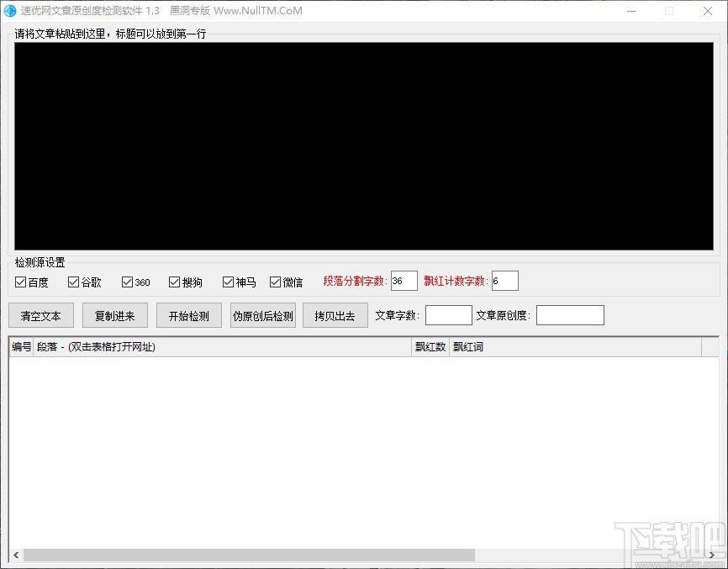This screenshot has height=569, width=728.
Task: Click the horizontal scrollbar left arrow
Action: point(16,555)
